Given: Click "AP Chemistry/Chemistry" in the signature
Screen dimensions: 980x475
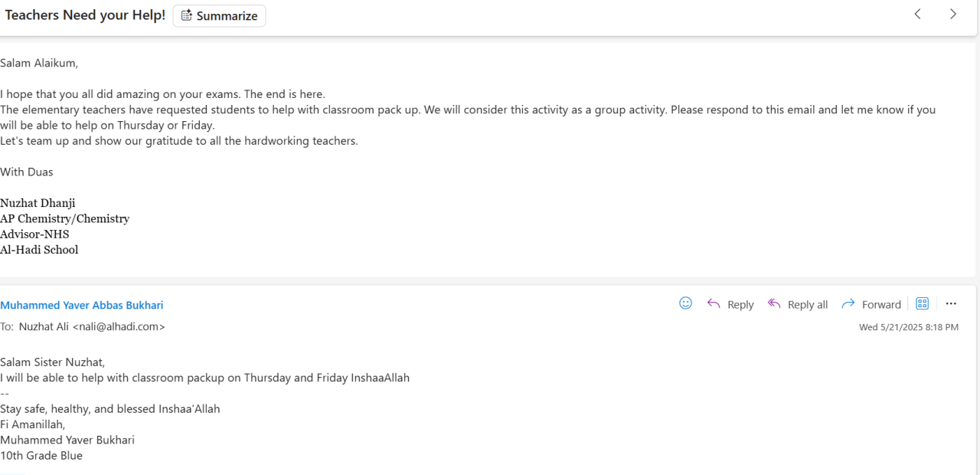Looking at the screenshot, I should 65,218.
